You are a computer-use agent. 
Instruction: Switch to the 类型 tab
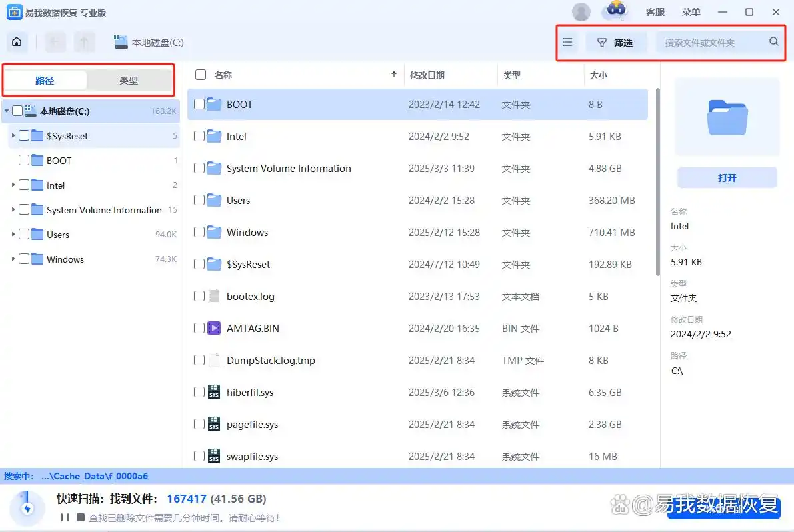click(x=129, y=79)
